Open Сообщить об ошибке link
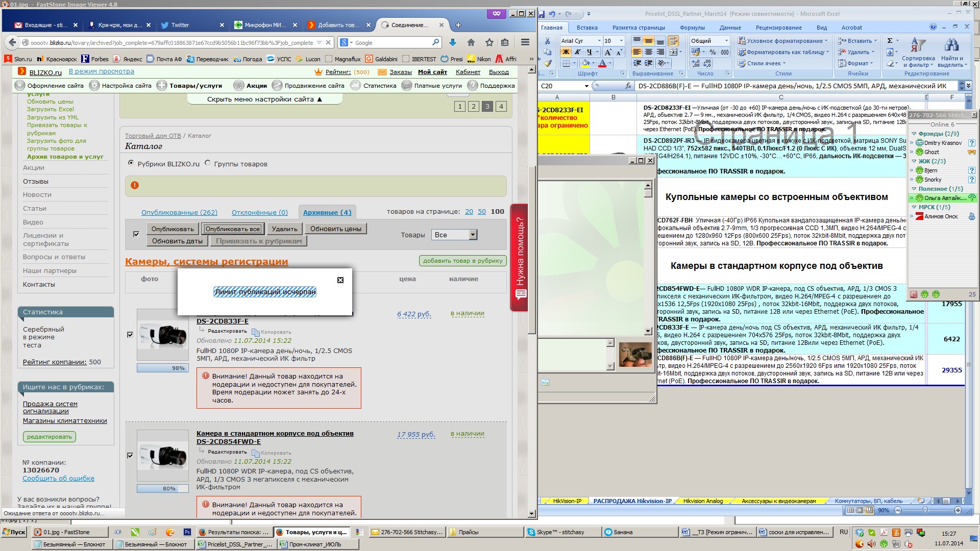Image resolution: width=980 pixels, height=551 pixels. pyautogui.click(x=59, y=479)
